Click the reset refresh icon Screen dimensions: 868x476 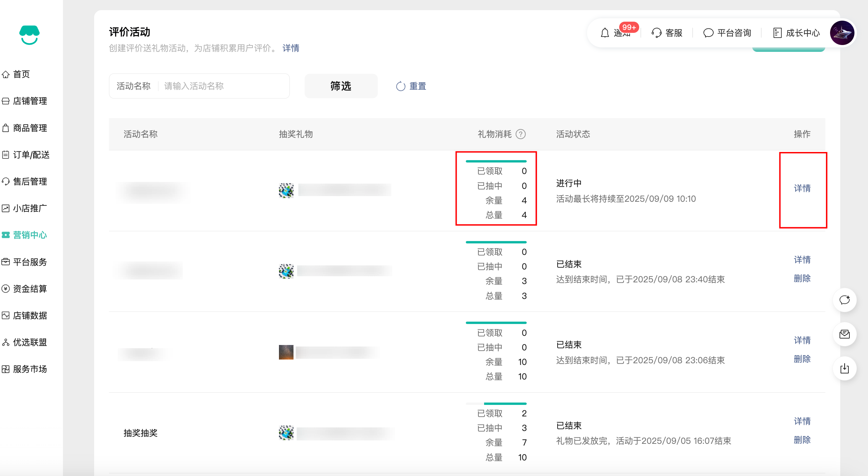(x=400, y=86)
